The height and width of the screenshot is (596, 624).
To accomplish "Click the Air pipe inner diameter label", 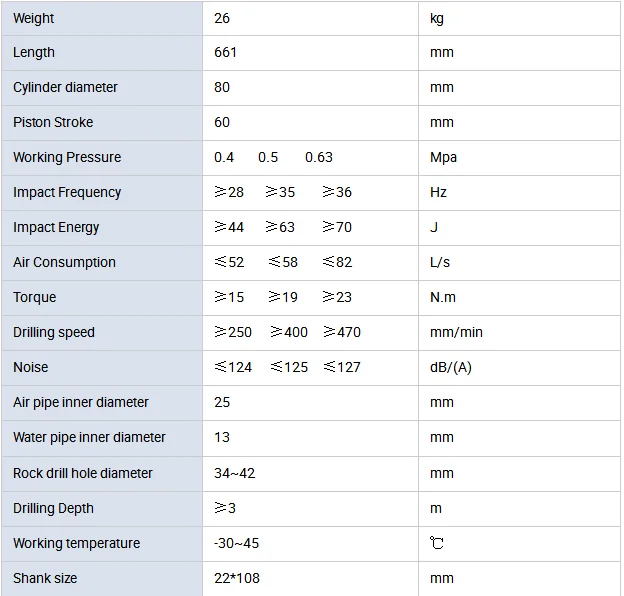I will (x=81, y=402).
